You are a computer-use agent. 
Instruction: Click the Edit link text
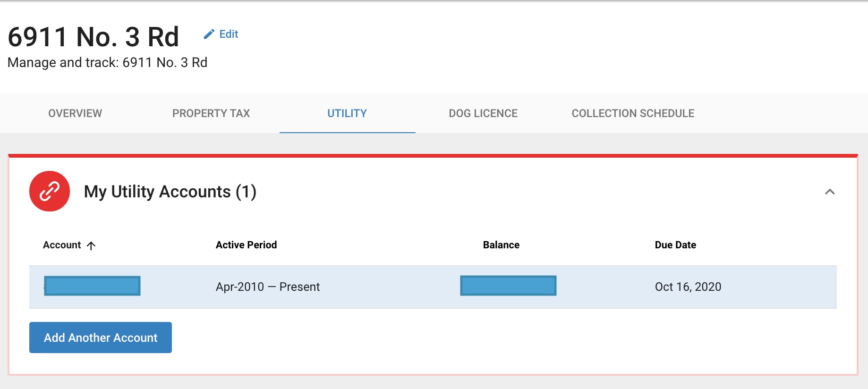(229, 34)
